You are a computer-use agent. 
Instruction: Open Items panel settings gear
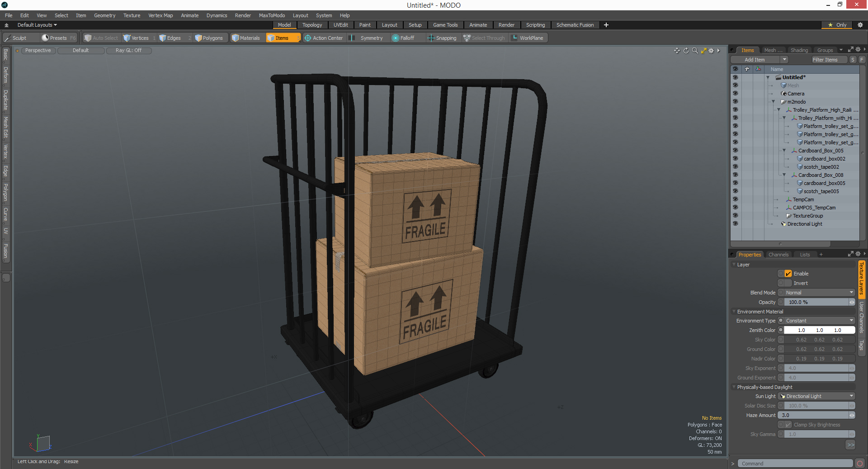[x=858, y=50]
